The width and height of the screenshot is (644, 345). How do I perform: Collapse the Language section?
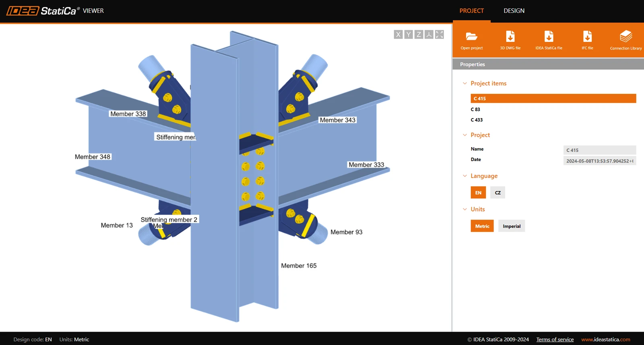point(465,176)
